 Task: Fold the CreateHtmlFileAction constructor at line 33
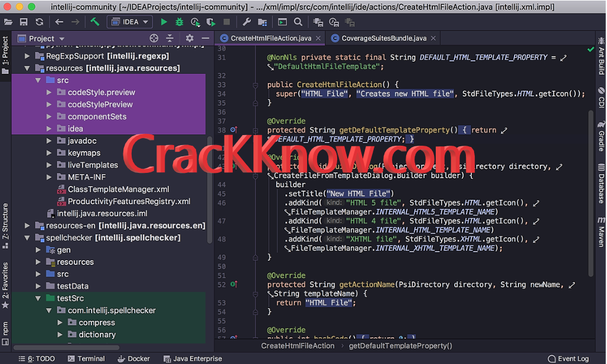(255, 85)
